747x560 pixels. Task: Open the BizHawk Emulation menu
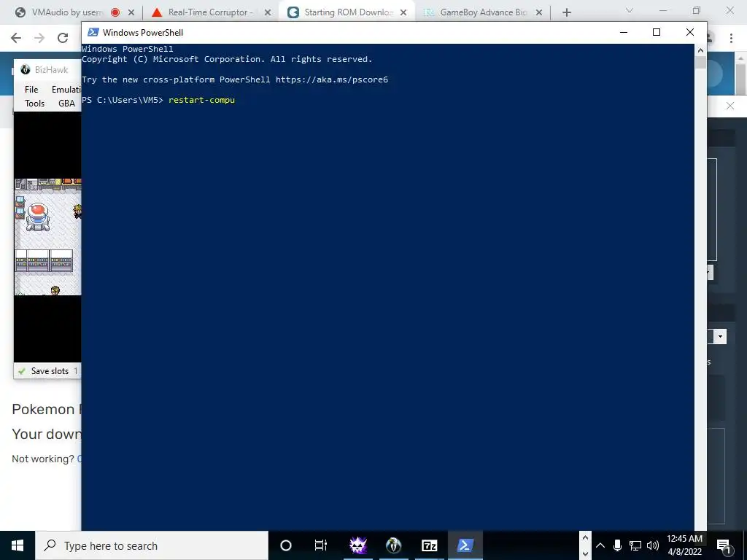(x=66, y=90)
